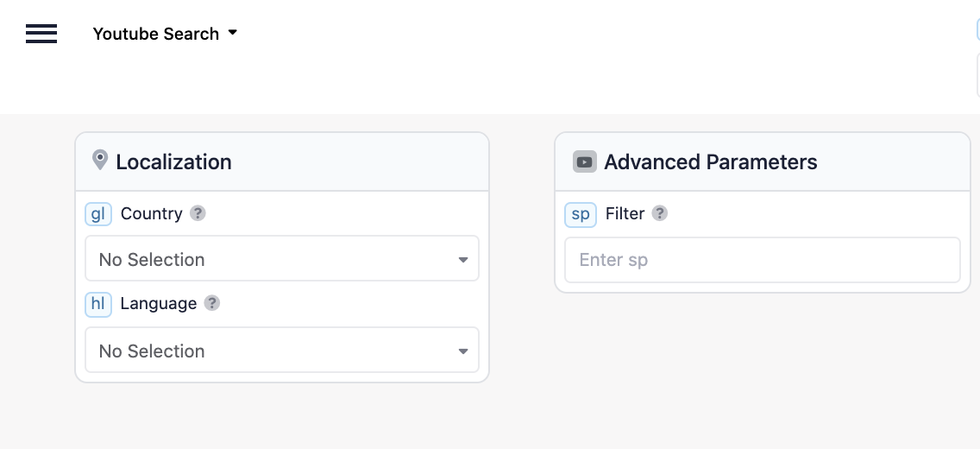
Task: Click the gl parameter badge
Action: [98, 214]
